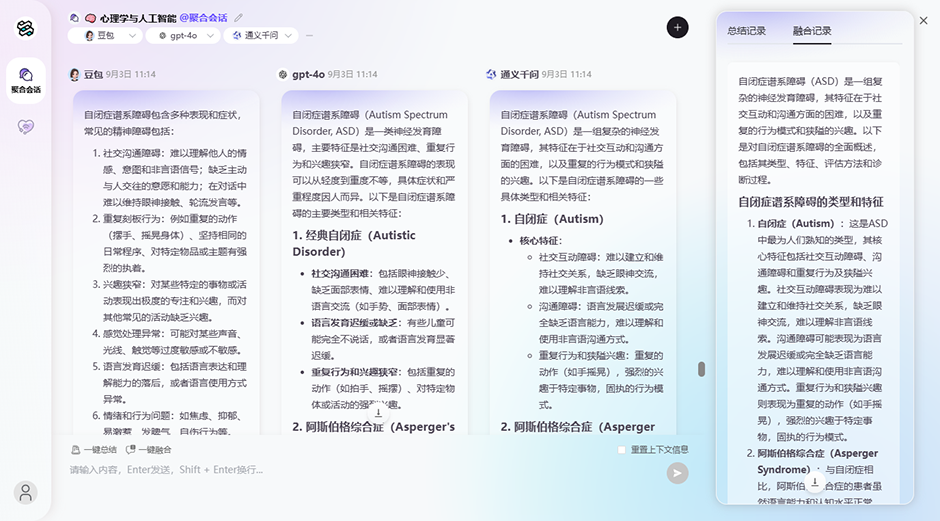Open the 通义千问 model dropdown
This screenshot has width=940, height=521.
(261, 35)
